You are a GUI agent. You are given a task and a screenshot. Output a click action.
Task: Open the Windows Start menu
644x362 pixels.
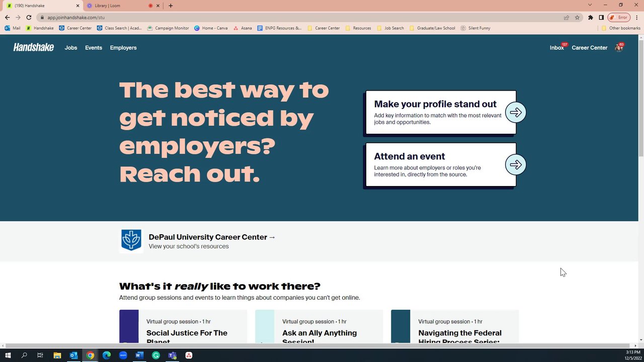coord(8,355)
